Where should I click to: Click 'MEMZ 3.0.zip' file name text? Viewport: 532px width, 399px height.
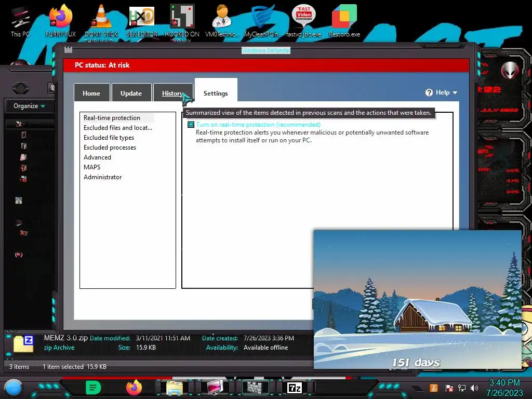pyautogui.click(x=66, y=338)
